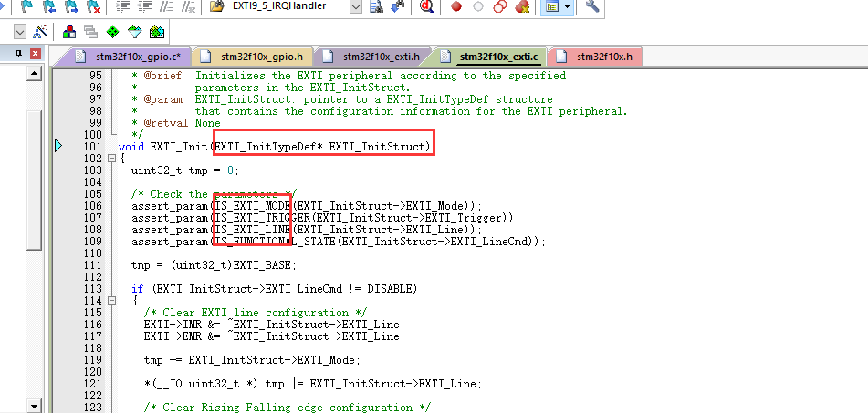868x413 pixels.
Task: Indent the selected lines
Action: [x=122, y=6]
